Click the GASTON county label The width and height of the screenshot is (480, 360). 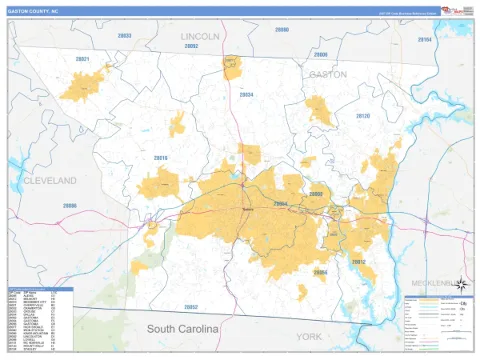[328, 75]
